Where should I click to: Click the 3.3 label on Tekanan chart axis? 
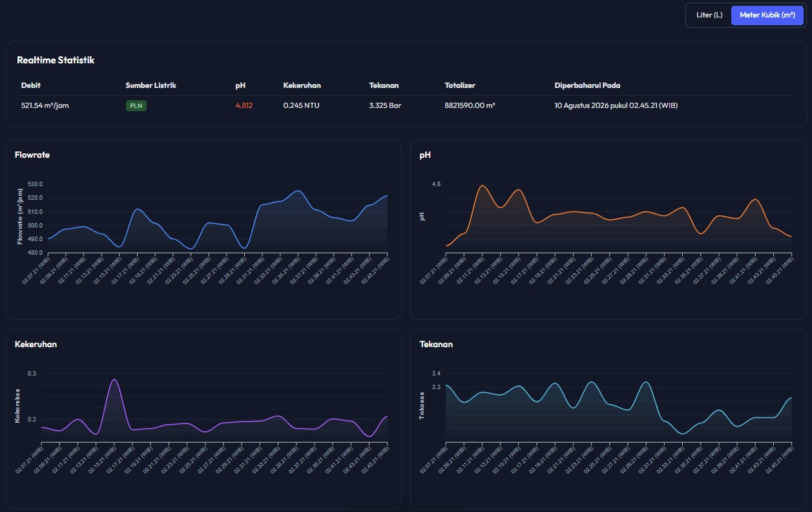click(x=436, y=387)
